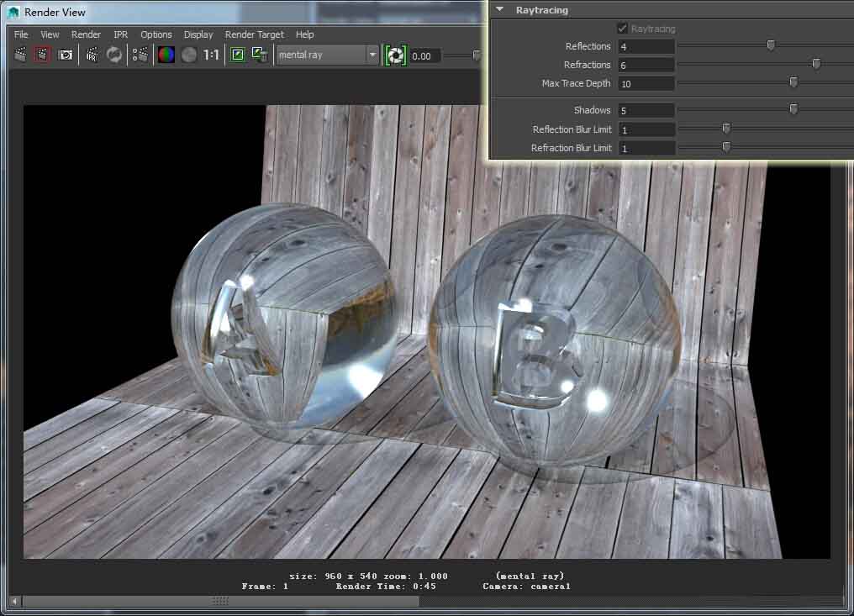Show all RGB channels with the color circle icon

tap(166, 55)
